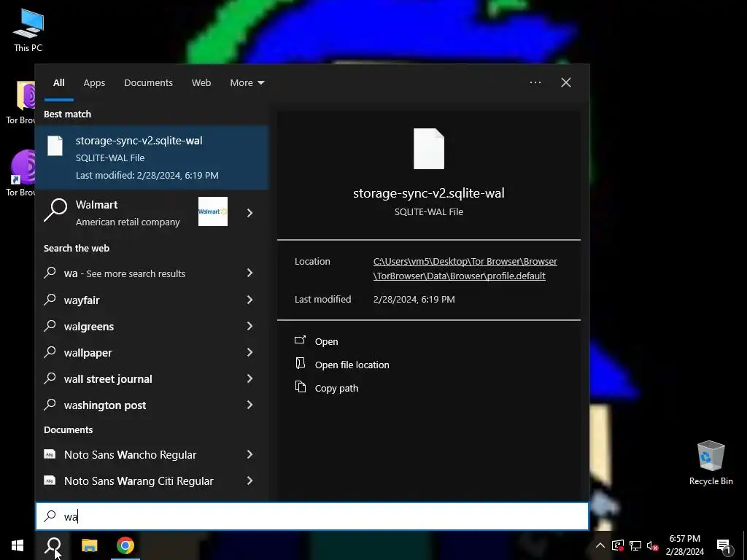
Task: Switch to the Apps search tab
Action: (94, 83)
